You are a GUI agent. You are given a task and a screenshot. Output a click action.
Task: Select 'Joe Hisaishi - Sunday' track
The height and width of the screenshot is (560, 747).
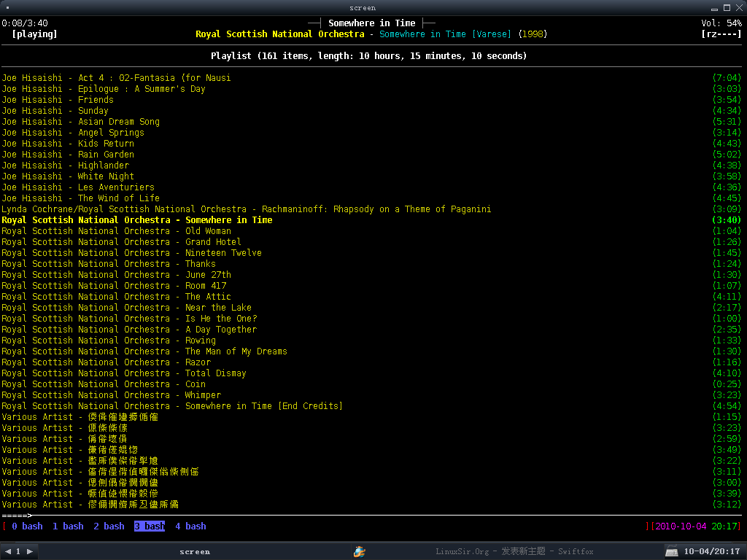point(371,111)
